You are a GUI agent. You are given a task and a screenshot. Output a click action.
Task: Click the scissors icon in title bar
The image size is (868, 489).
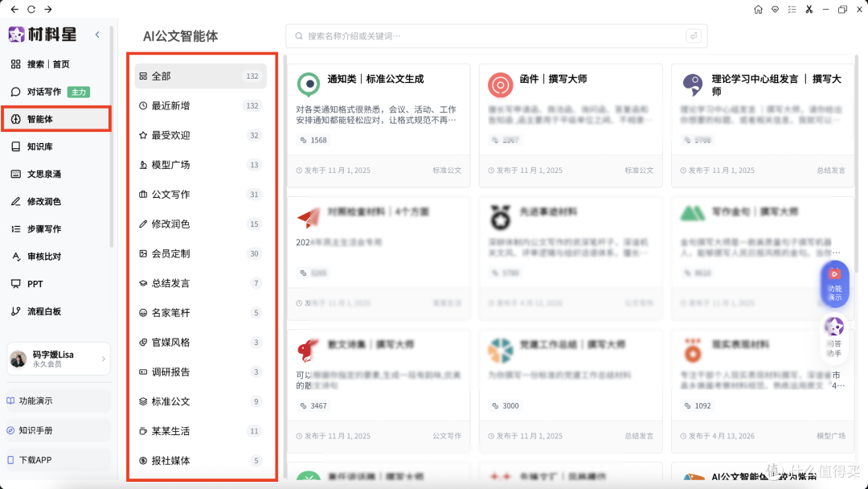809,10
